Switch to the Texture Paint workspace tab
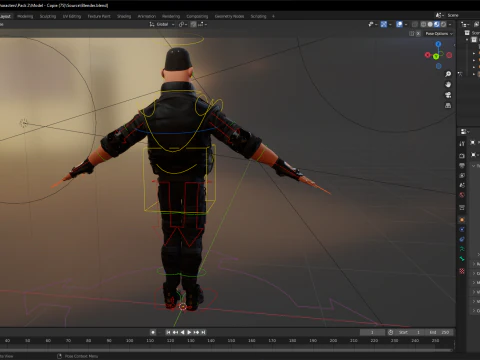This screenshot has height=360, width=480. [99, 16]
